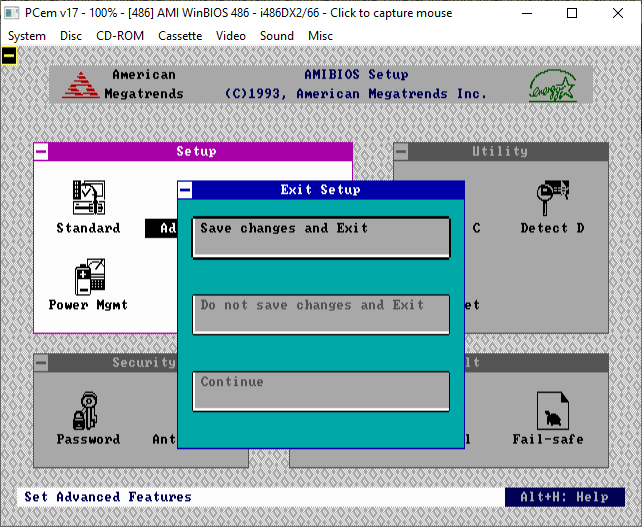Click the green Energy Star logo
Image resolution: width=642 pixels, height=527 pixels.
[x=552, y=86]
